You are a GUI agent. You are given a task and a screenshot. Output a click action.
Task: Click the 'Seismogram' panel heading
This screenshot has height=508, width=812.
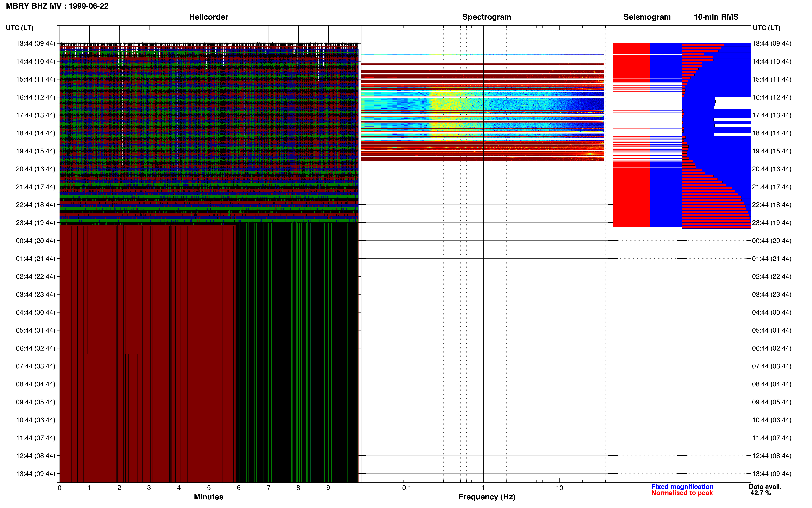click(x=647, y=17)
